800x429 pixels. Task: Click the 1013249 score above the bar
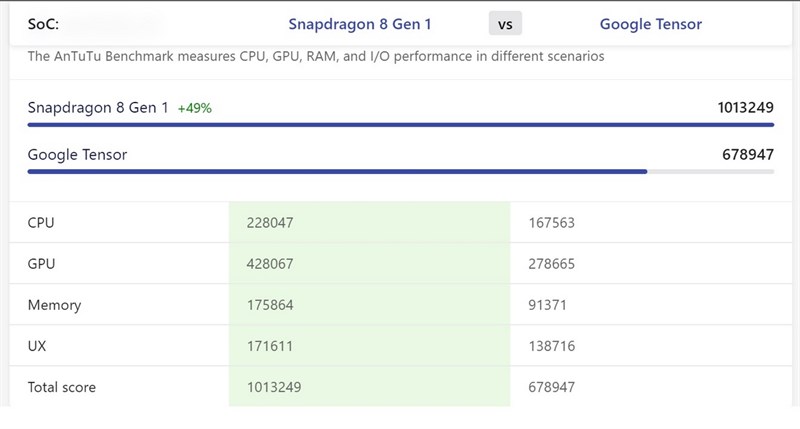[x=745, y=107]
